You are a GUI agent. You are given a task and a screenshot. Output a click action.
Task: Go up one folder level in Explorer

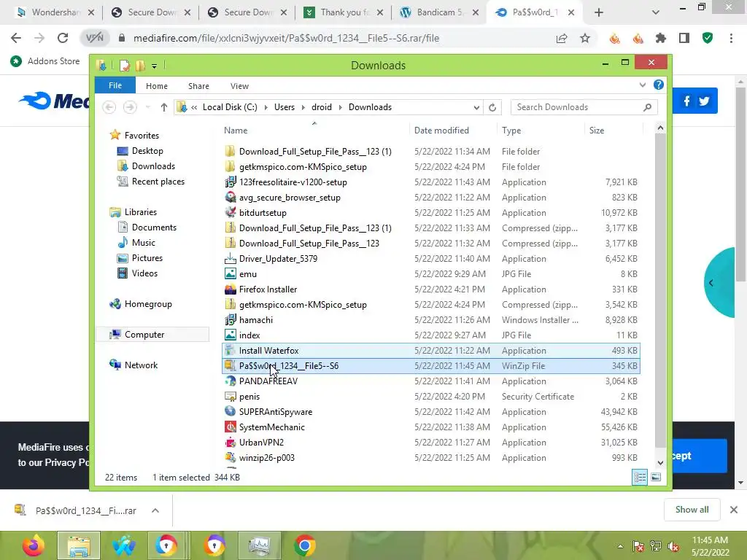coord(164,108)
